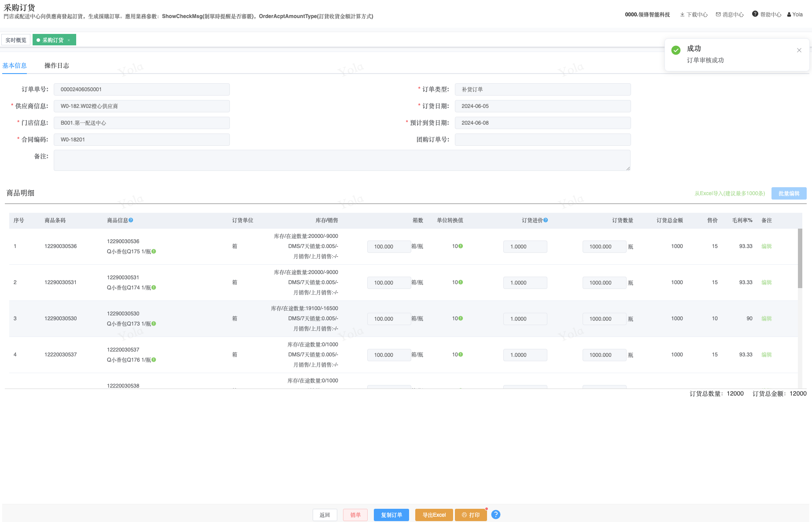The image size is (812, 522).
Task: Click green dot next to row 3 conversion value
Action: coord(461,318)
